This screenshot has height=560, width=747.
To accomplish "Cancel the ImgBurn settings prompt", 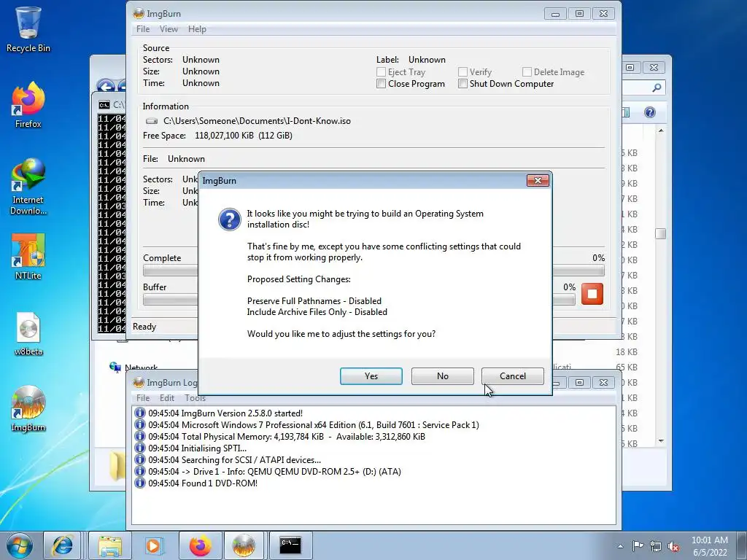I will 513,376.
